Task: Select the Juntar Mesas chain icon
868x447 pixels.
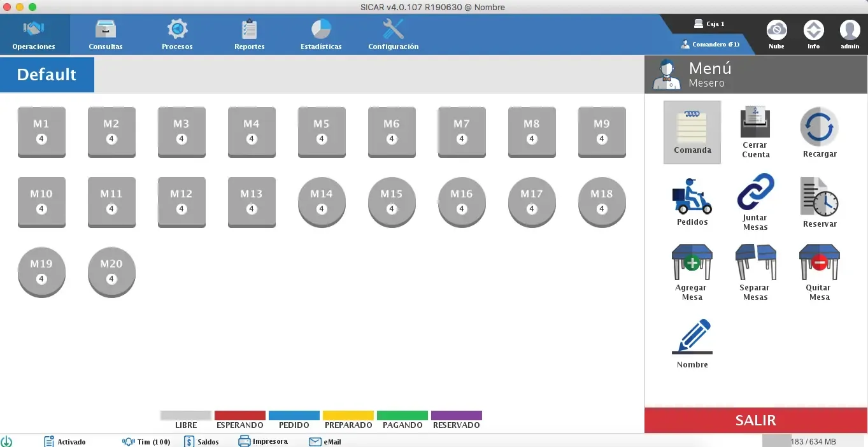Action: pos(755,193)
